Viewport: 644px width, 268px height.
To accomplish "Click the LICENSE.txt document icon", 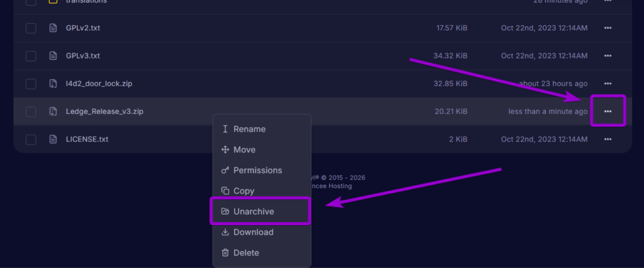I will [x=53, y=139].
